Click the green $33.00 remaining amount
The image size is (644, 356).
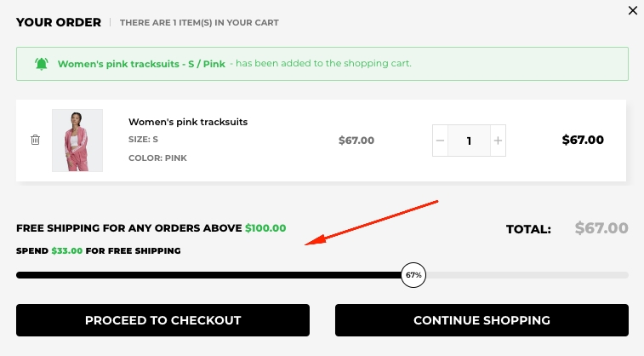66,250
